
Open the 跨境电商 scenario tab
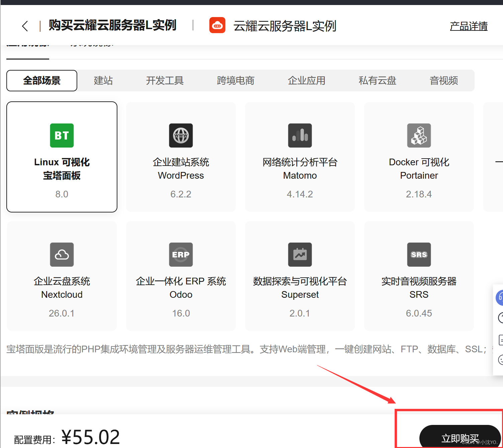coord(236,81)
